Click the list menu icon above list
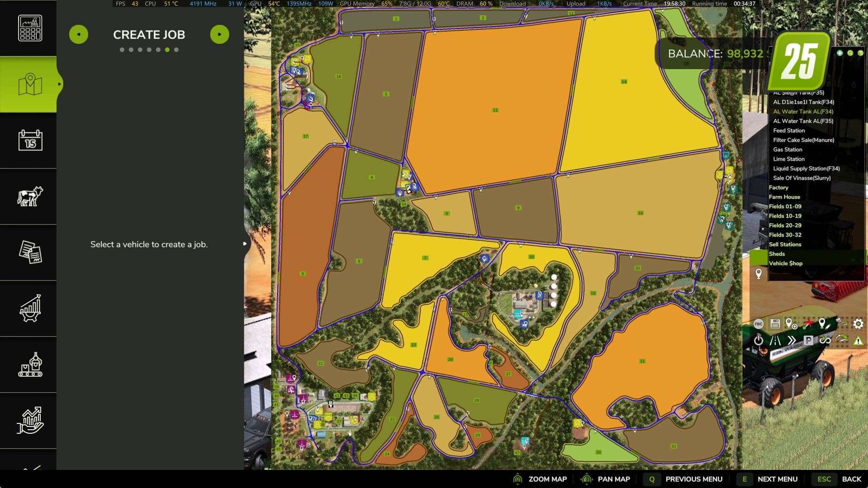The height and width of the screenshot is (488, 868). 860,53
